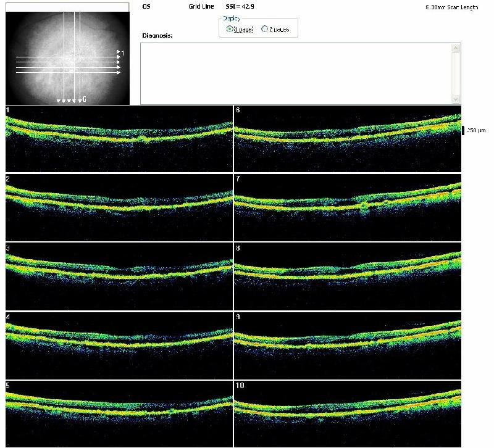Click OCT scan panel 8
494x448 pixels.
[x=348, y=276]
